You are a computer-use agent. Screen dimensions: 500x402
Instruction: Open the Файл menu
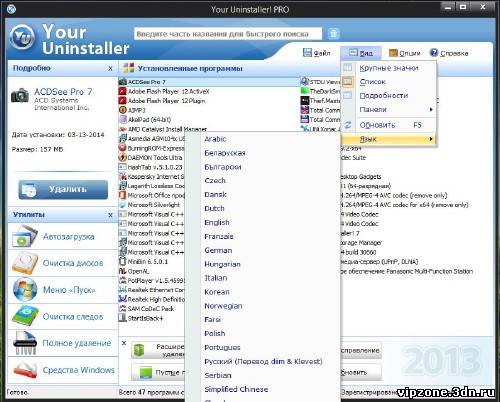317,53
